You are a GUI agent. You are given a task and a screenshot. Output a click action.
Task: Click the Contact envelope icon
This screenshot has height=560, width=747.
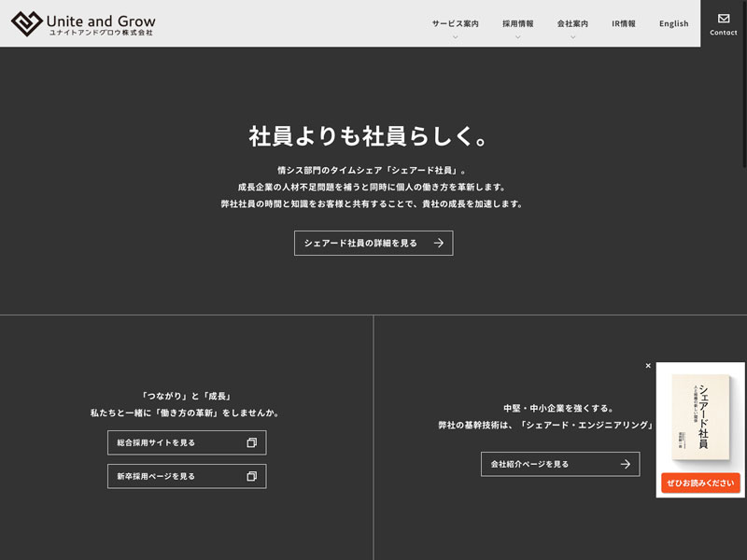[x=724, y=19]
